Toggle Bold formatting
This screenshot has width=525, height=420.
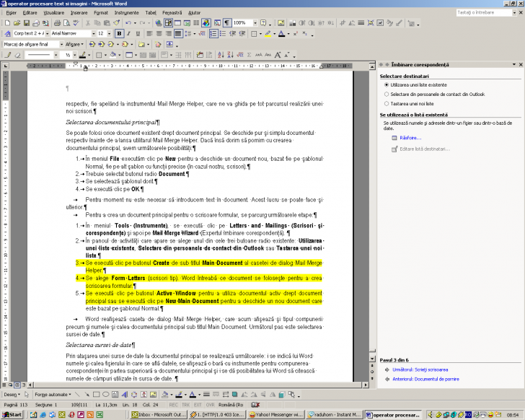pos(118,33)
